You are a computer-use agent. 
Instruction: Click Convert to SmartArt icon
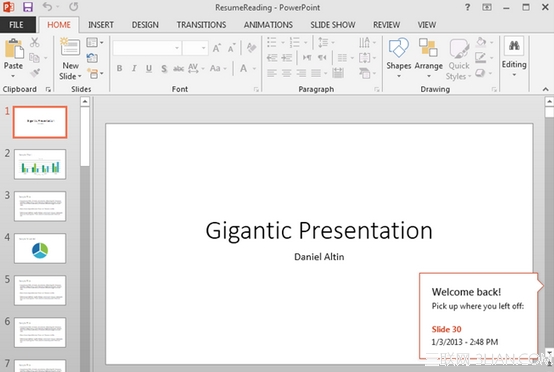coord(365,73)
